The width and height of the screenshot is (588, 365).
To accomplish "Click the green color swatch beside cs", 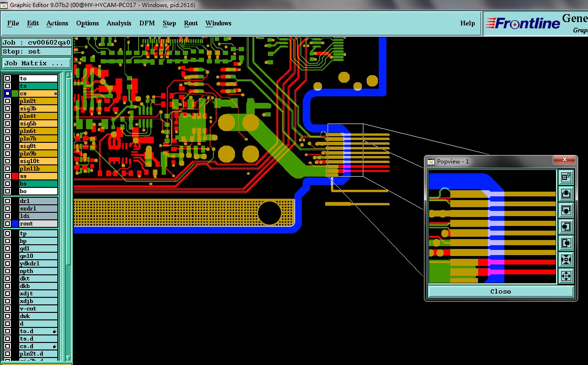I will pyautogui.click(x=15, y=93).
